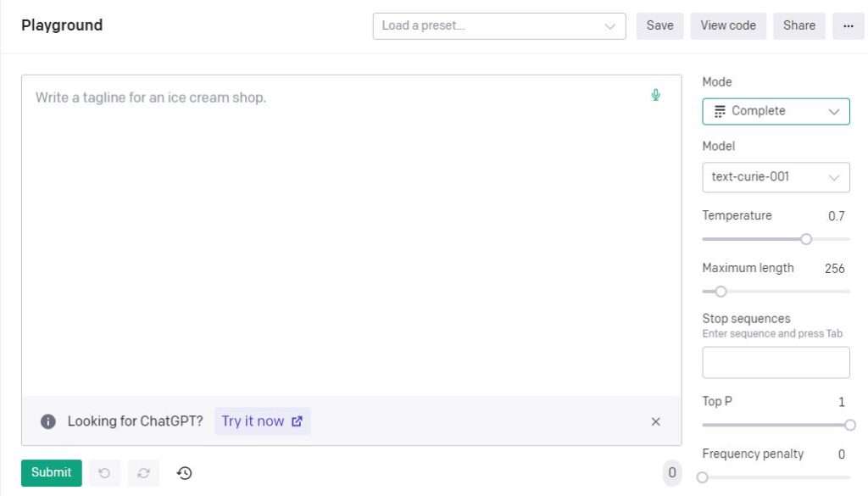Viewport: 868px width, 496px height.
Task: Open the Load a preset dropdown
Action: click(499, 26)
